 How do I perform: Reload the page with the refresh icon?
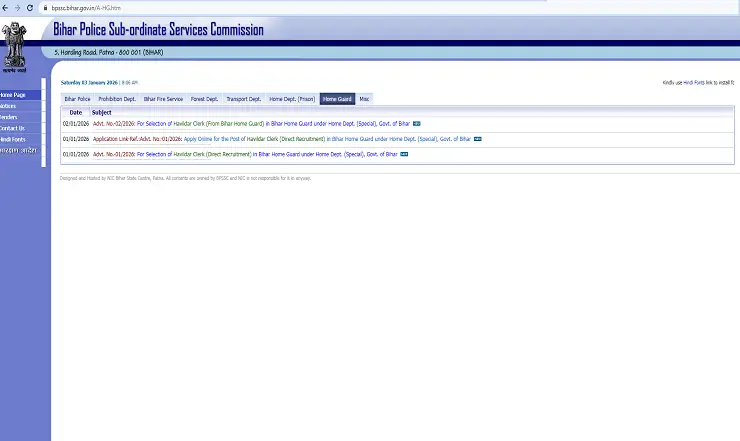point(29,7)
